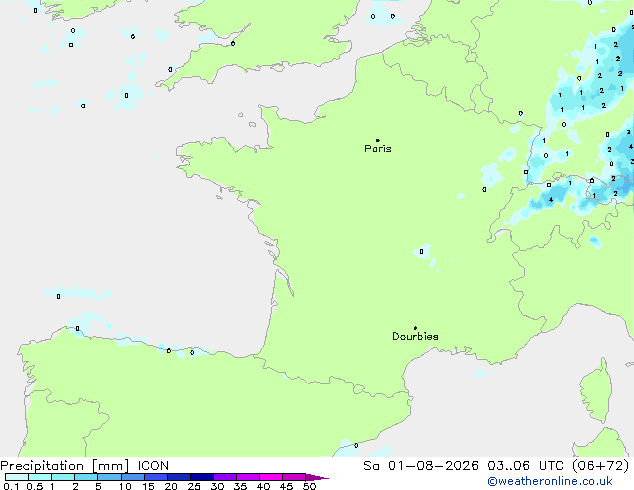
Task: Click the date 'Sa 01-08-2026' text
Action: (x=421, y=466)
